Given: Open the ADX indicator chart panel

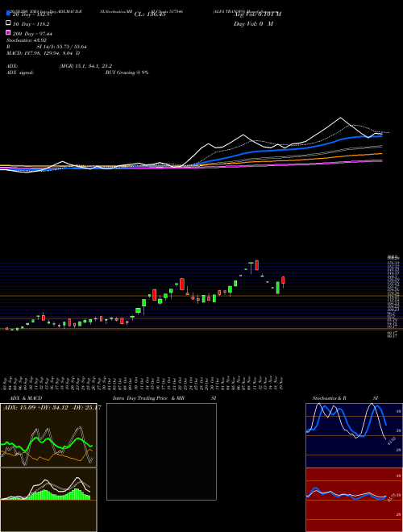Looking at the screenshot, I should 48,435.
